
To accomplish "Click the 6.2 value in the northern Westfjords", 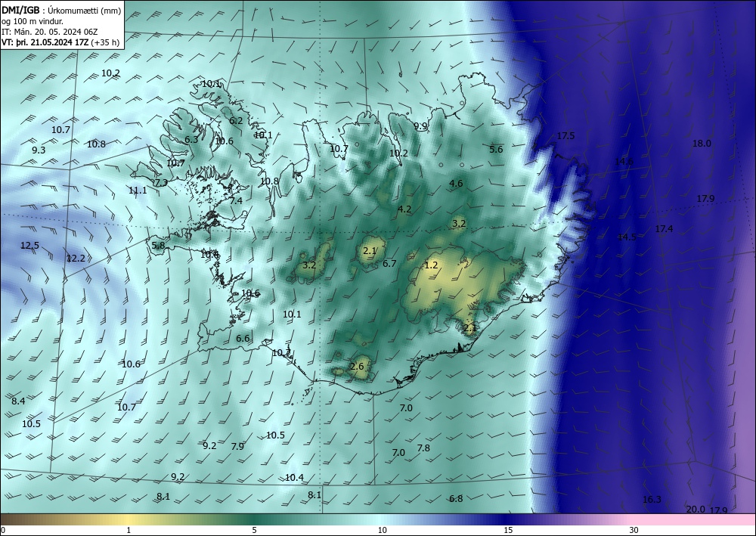I will click(x=236, y=120).
